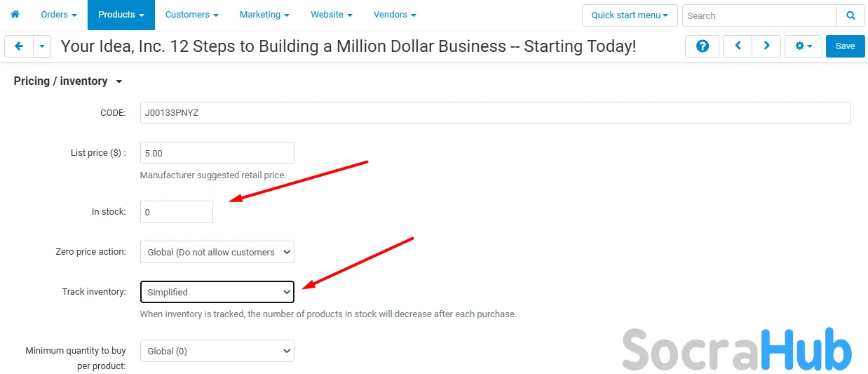The image size is (868, 374).
Task: Open dropdown caret beside the back arrow
Action: coord(42,46)
